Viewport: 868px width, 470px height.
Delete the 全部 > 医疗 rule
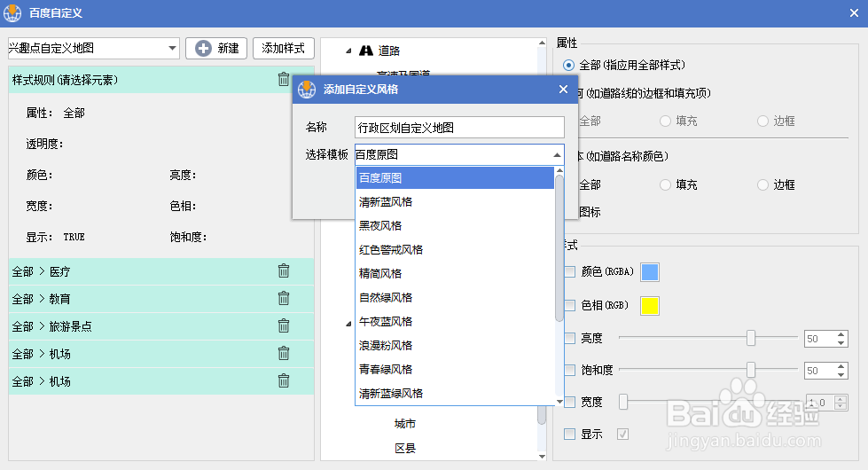pos(284,270)
